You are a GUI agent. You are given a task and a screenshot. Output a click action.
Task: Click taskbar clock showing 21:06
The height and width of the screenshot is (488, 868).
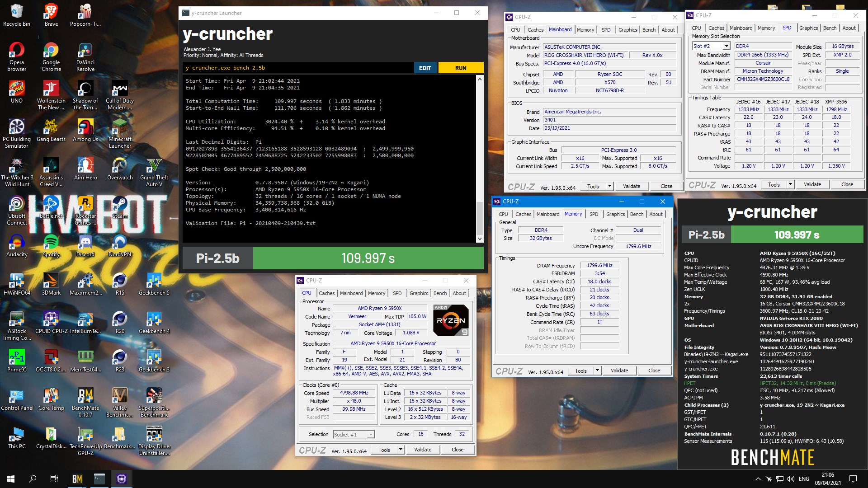tap(828, 479)
